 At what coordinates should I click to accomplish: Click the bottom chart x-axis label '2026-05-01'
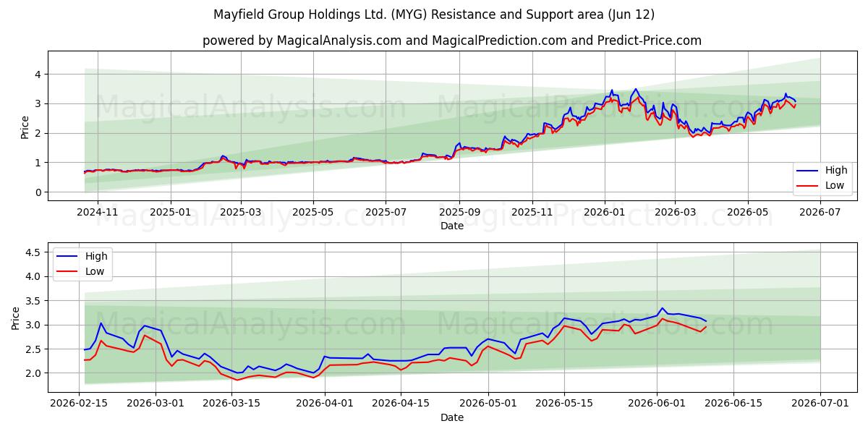click(488, 404)
